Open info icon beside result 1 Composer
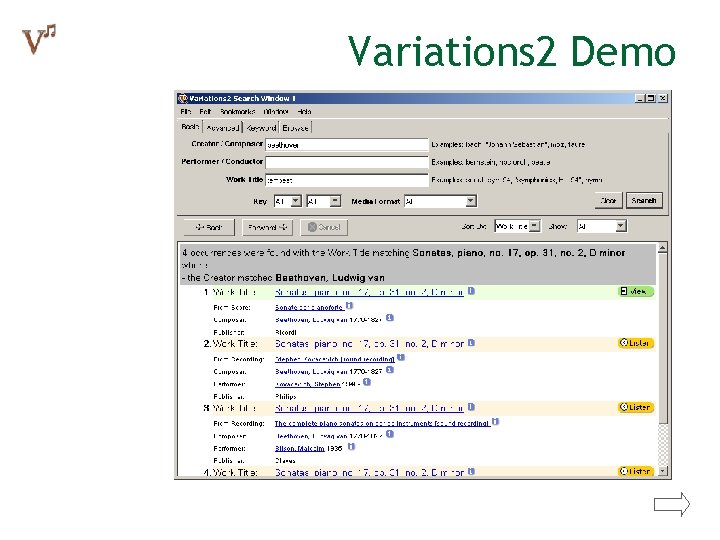 [x=390, y=318]
